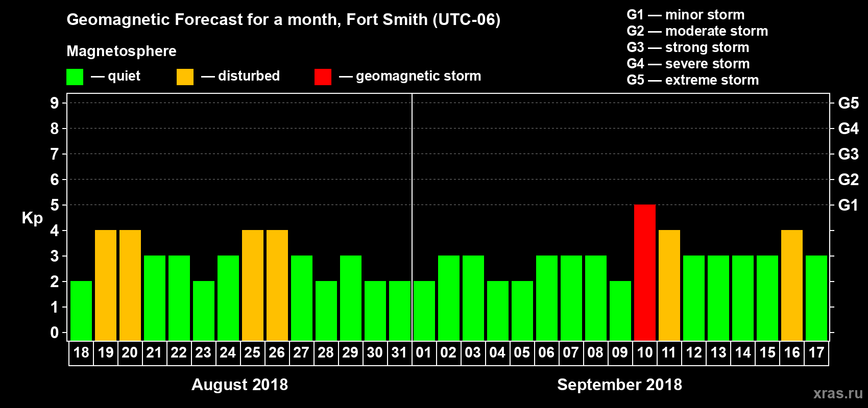The width and height of the screenshot is (868, 408).
Task: Click the date label 18
Action: coord(81,353)
